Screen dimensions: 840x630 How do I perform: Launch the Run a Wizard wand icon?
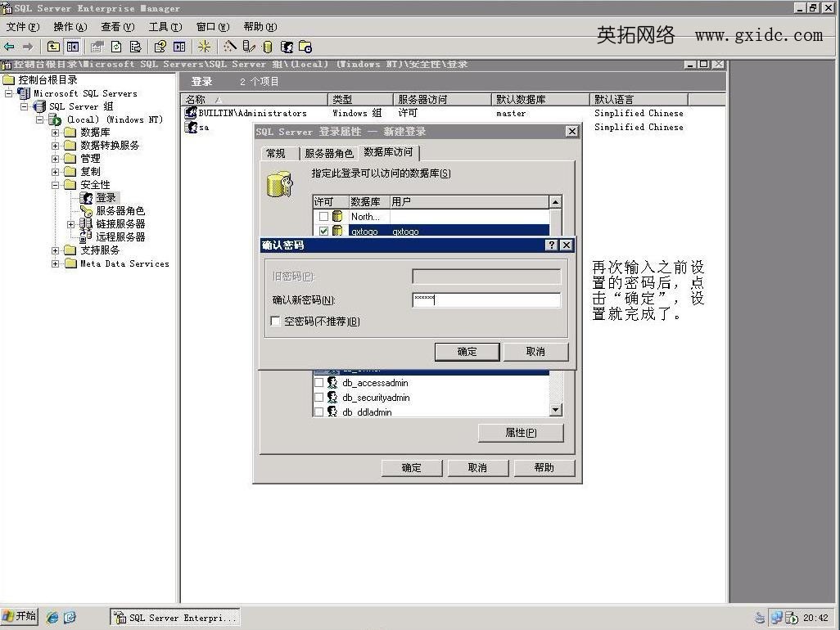pyautogui.click(x=230, y=47)
